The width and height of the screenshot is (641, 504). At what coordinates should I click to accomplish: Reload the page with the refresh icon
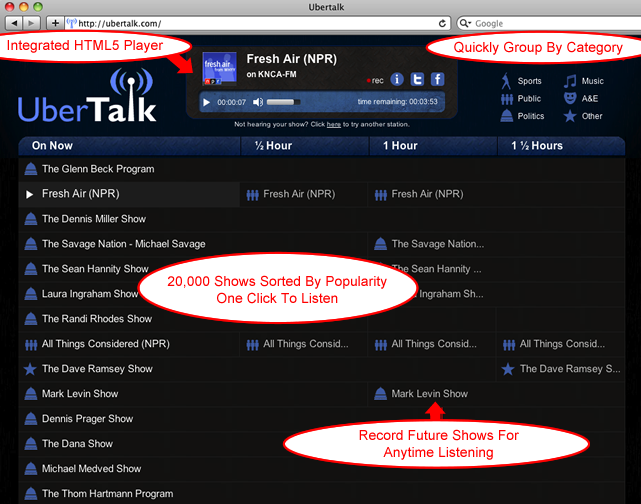point(442,24)
